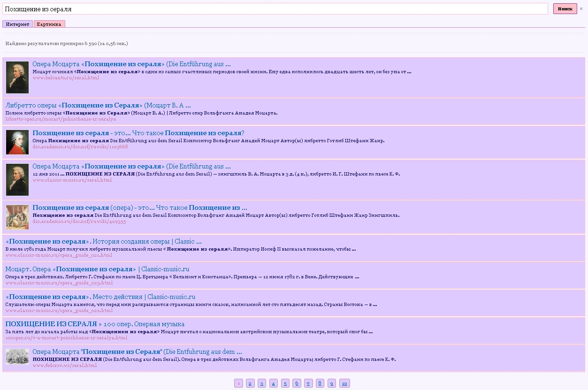Image resolution: width=588 pixels, height=390 pixels.
Task: Click the opera scene painting thumbnail
Action: coord(17,217)
